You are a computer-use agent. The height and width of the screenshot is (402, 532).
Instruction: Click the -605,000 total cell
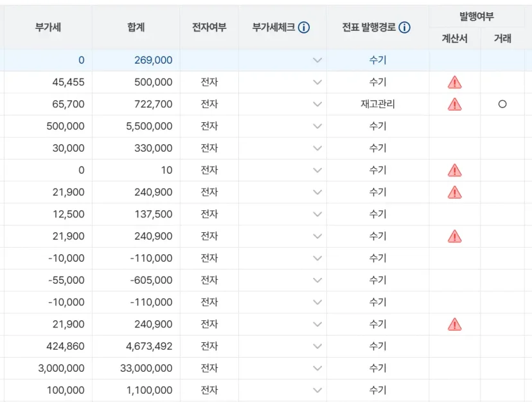[x=136, y=280]
